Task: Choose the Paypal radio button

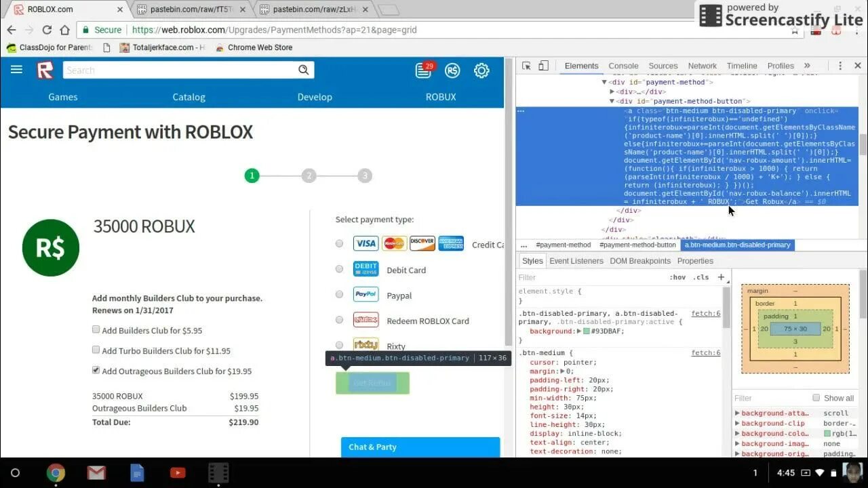Action: [x=340, y=294]
